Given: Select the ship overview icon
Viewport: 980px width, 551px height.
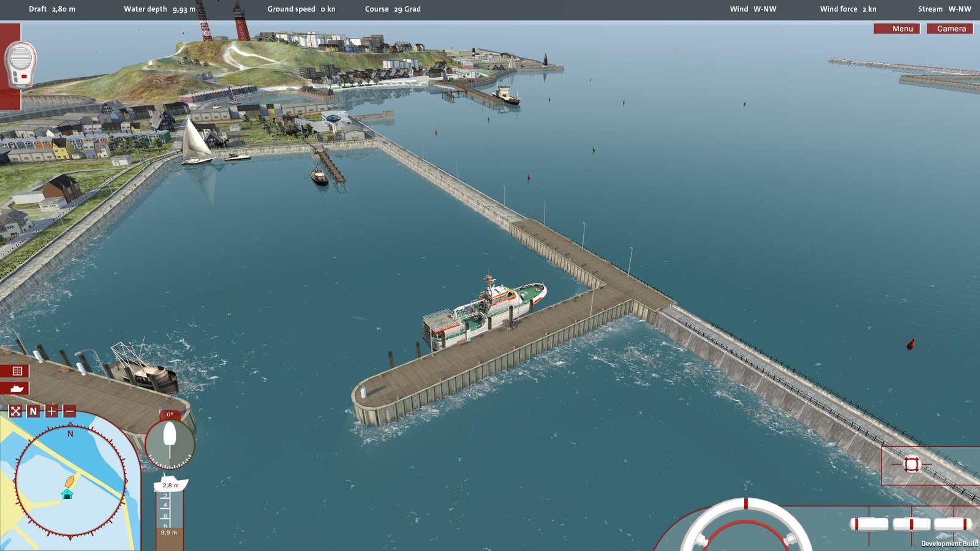Looking at the screenshot, I should point(17,388).
